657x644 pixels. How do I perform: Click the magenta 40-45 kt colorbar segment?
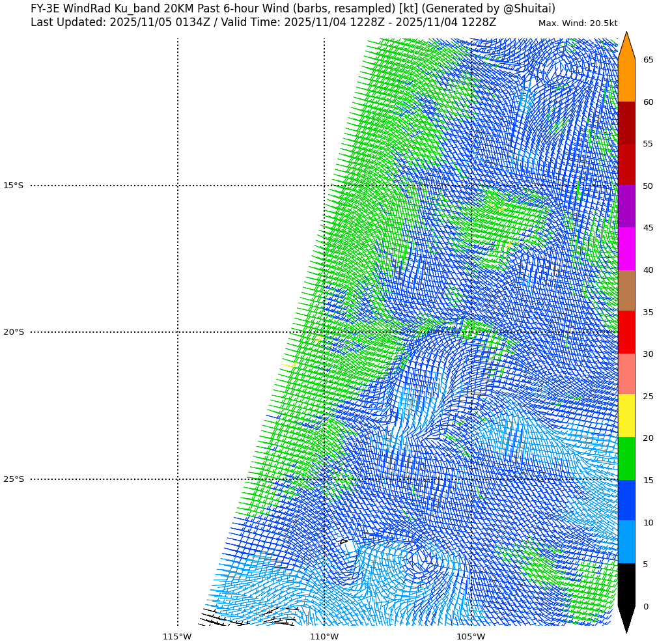tap(626, 249)
